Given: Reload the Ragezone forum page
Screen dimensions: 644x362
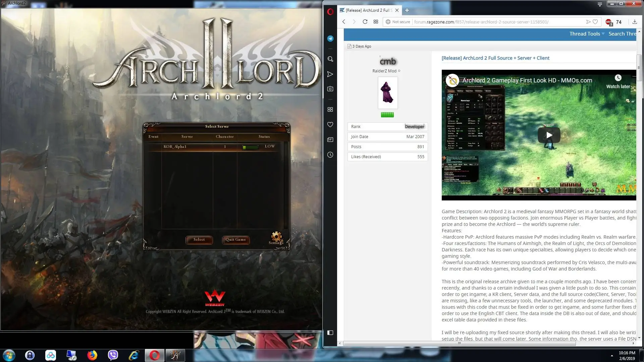Looking at the screenshot, I should [365, 22].
